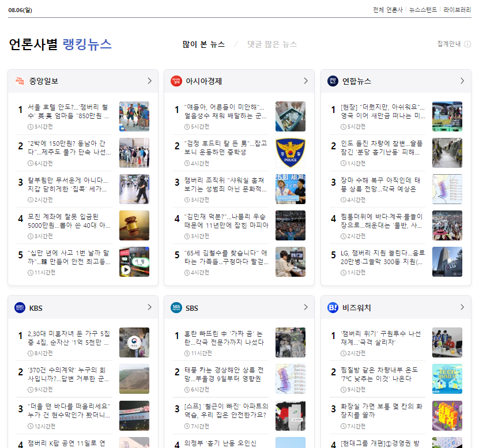Click the ice cooler thumbnail in 아시아경제
Viewport: 479px width, 448px height.
[290, 116]
